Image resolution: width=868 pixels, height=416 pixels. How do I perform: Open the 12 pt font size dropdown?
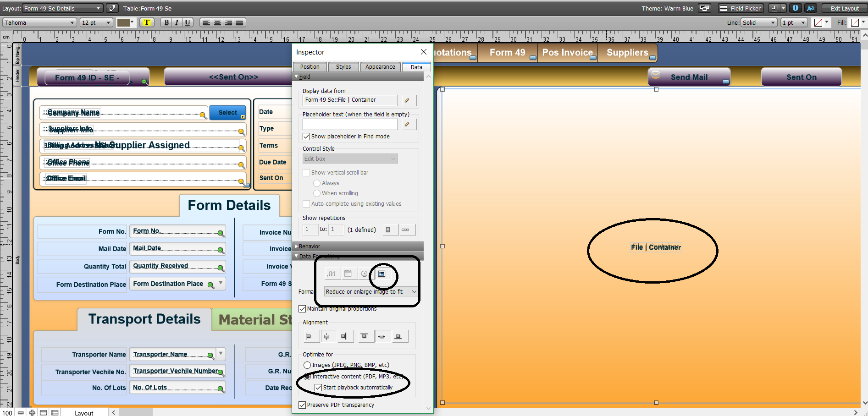tap(96, 22)
